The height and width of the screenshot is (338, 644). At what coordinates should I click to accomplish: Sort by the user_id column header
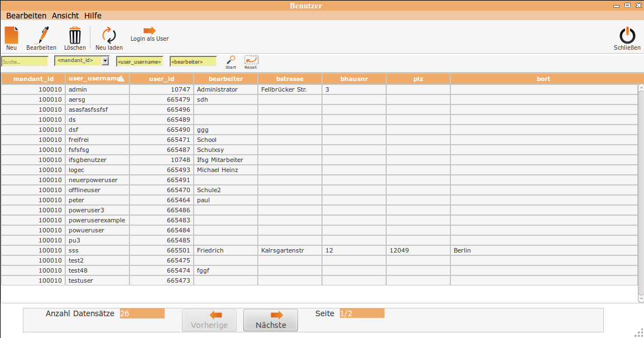[161, 79]
